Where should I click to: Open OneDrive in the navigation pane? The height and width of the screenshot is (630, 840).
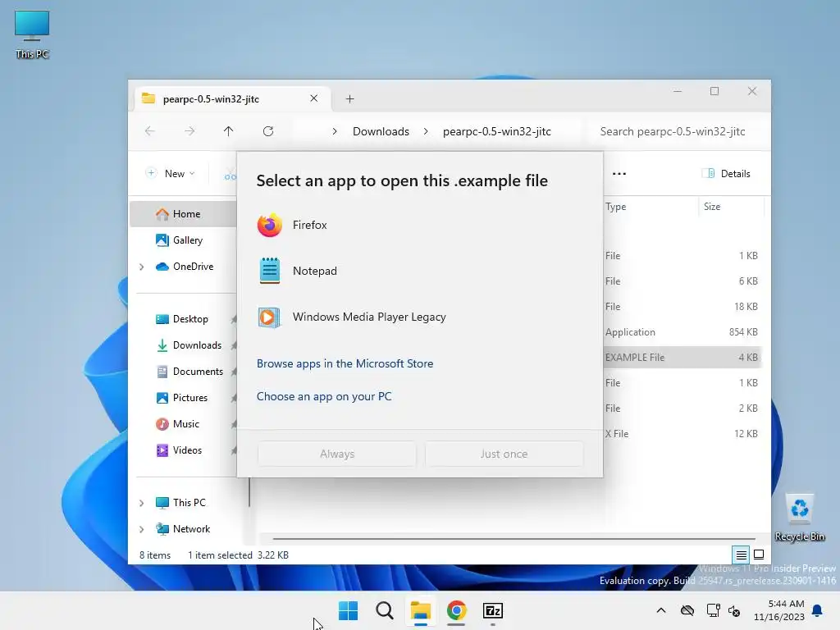[x=183, y=267]
